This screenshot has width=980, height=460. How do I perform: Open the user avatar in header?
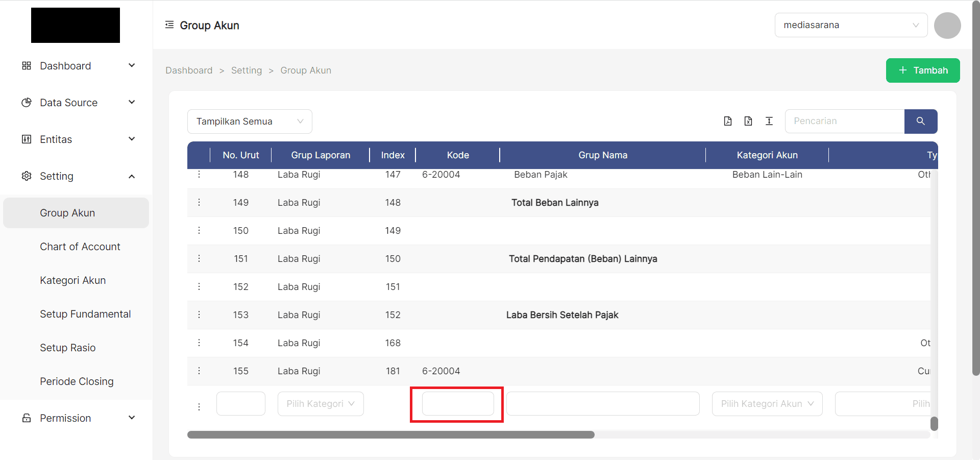pos(947,26)
